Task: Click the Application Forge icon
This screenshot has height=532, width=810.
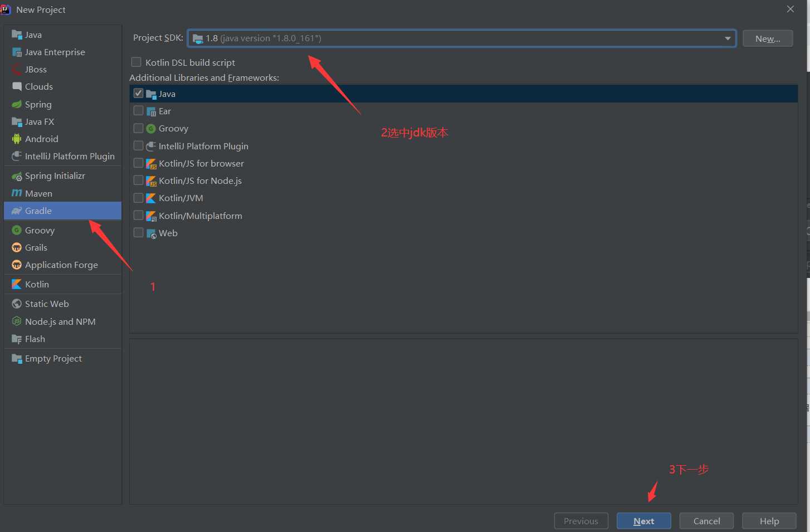Action: point(17,265)
